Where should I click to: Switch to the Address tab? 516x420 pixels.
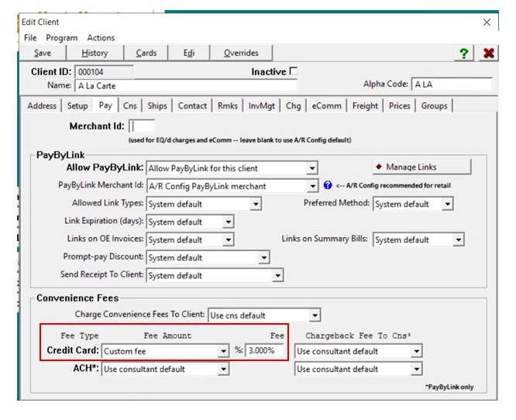click(x=42, y=105)
